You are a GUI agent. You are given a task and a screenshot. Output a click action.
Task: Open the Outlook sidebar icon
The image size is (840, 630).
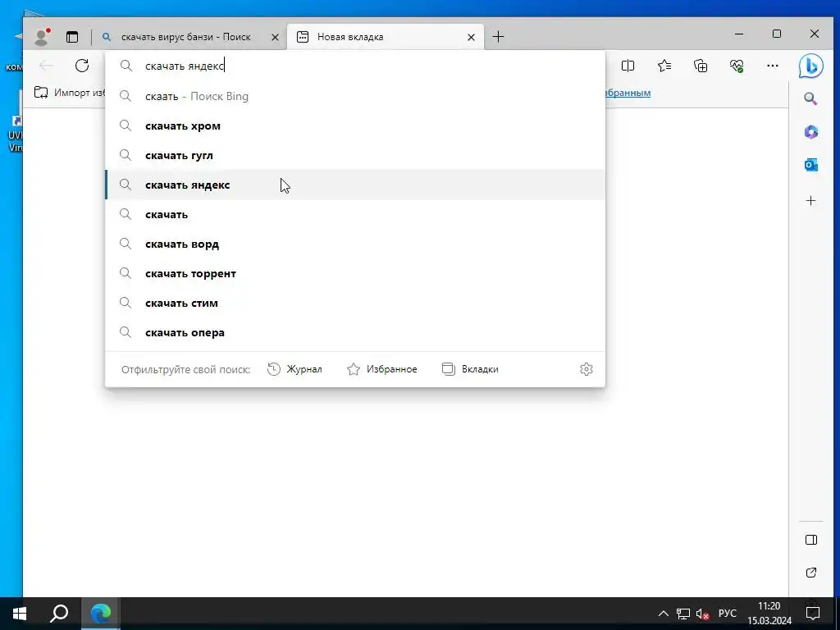[811, 165]
